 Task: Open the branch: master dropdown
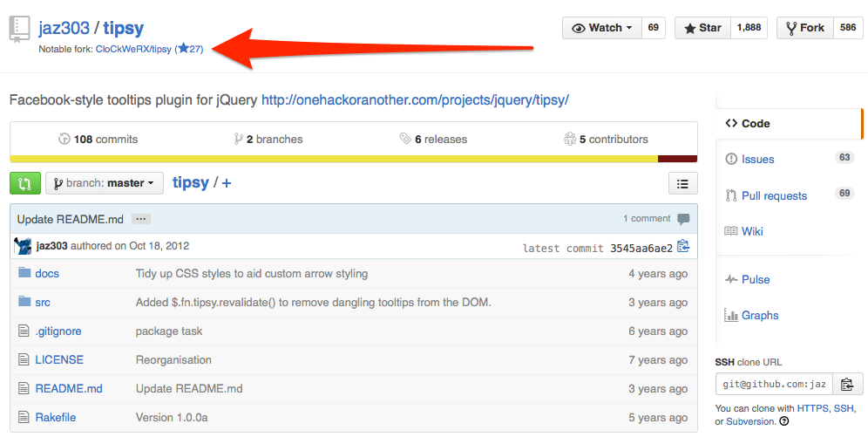(x=105, y=183)
